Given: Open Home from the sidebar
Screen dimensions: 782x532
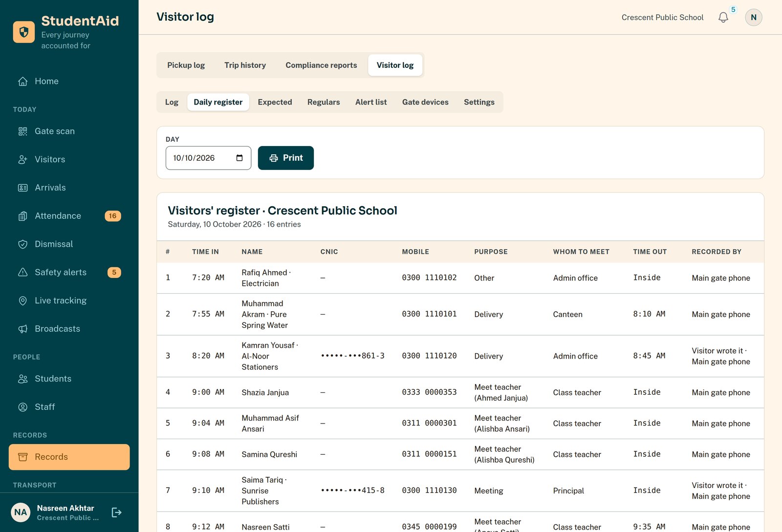Looking at the screenshot, I should [x=69, y=81].
